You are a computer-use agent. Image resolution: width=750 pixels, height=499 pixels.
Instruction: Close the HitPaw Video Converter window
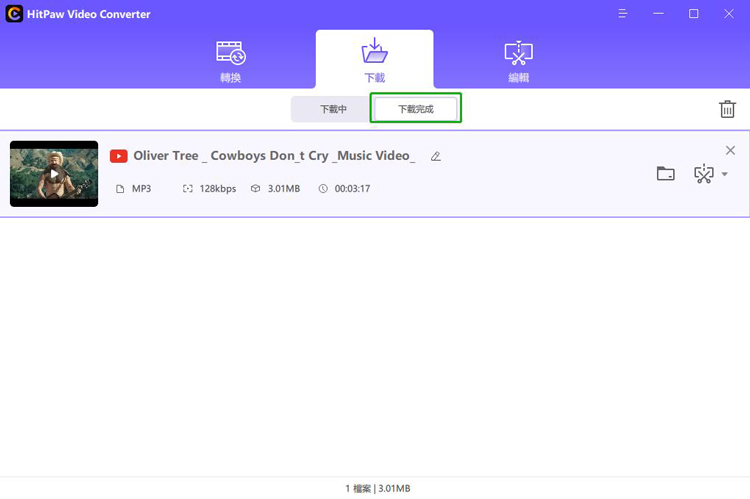(x=728, y=13)
